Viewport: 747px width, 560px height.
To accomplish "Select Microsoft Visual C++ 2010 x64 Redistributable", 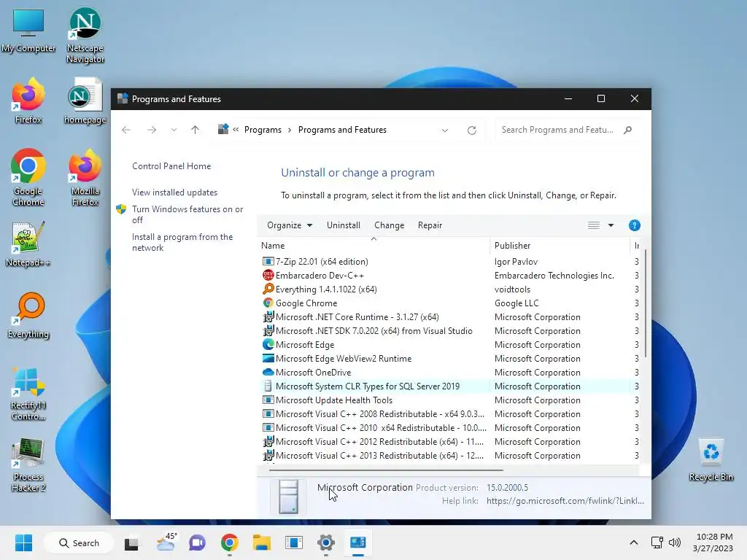I will pyautogui.click(x=450, y=427).
